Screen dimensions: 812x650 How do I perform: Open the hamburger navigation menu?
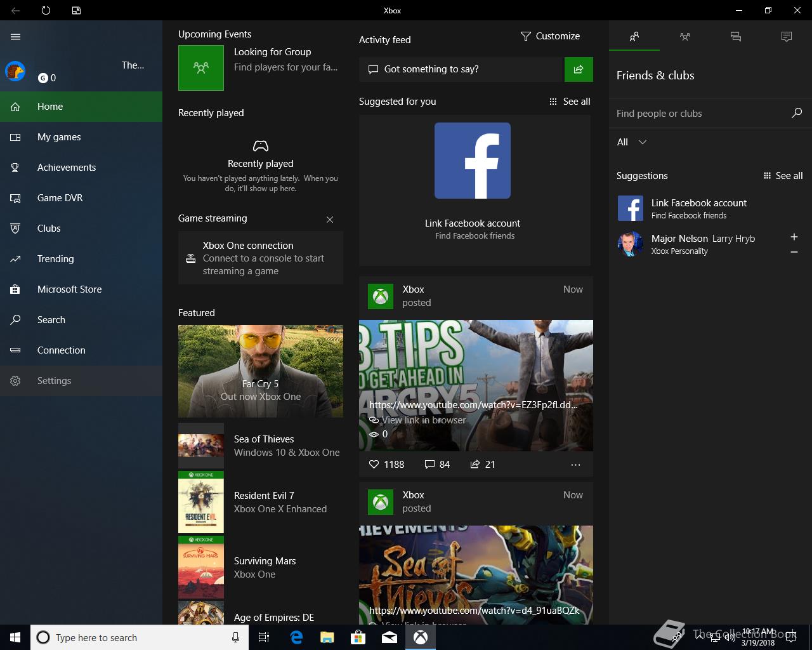point(16,37)
